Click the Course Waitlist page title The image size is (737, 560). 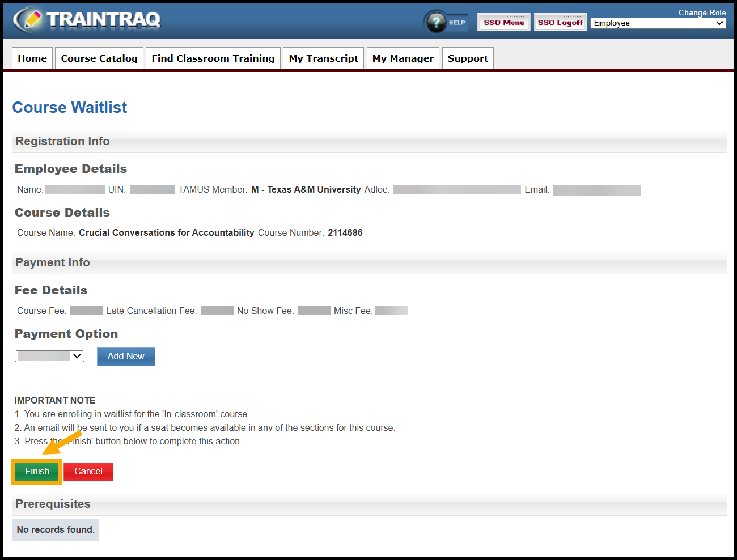(x=70, y=107)
